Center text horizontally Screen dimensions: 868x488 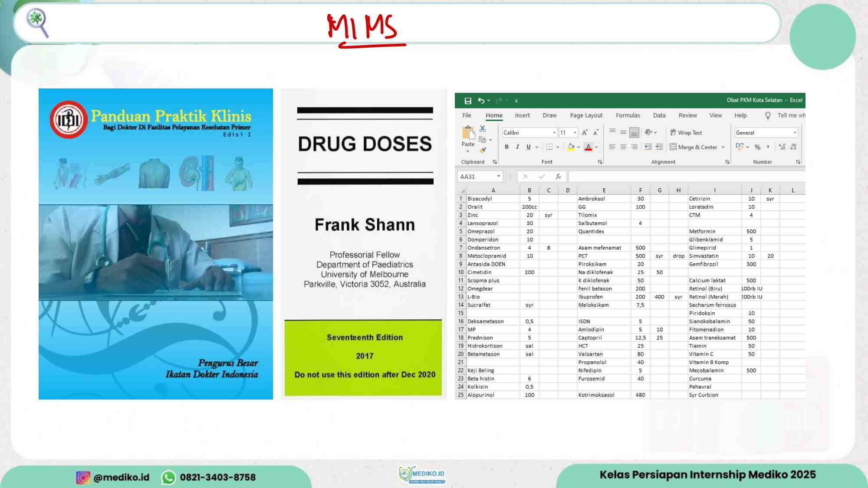tap(623, 147)
